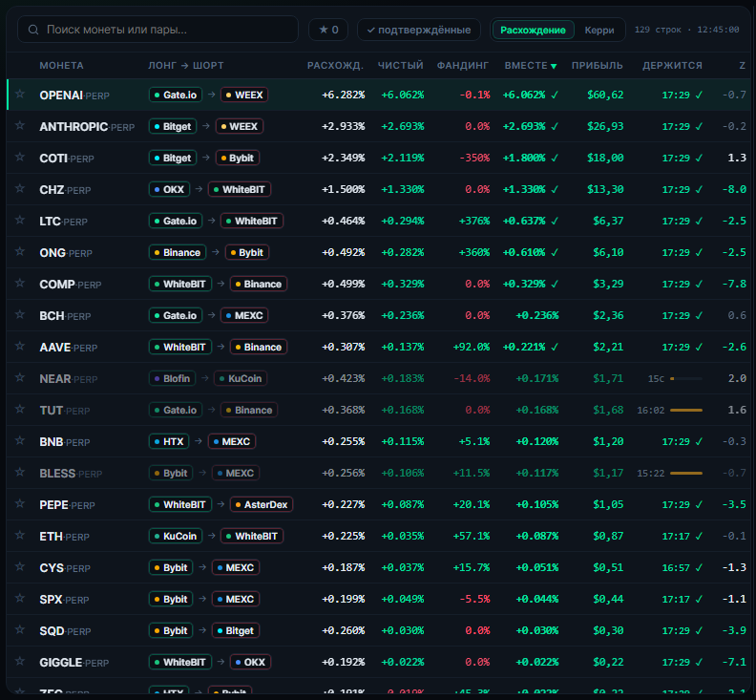
Task: Star the OPENAI perp row
Action: [20, 94]
